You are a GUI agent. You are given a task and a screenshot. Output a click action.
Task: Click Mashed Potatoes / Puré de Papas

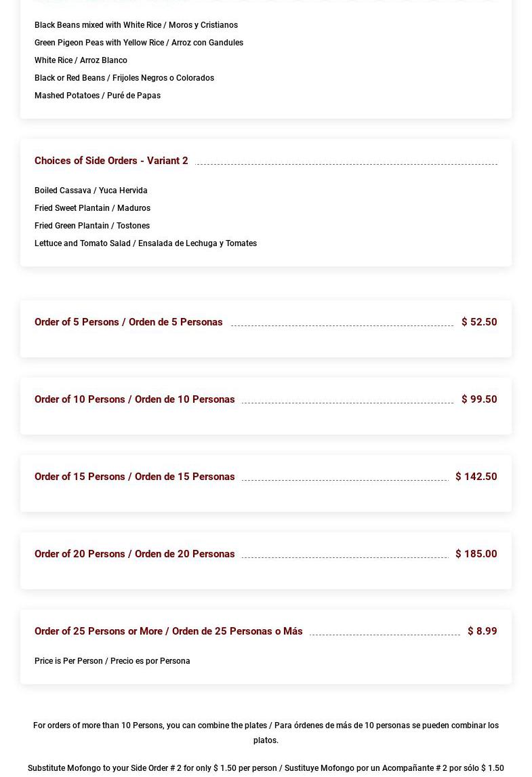(97, 96)
